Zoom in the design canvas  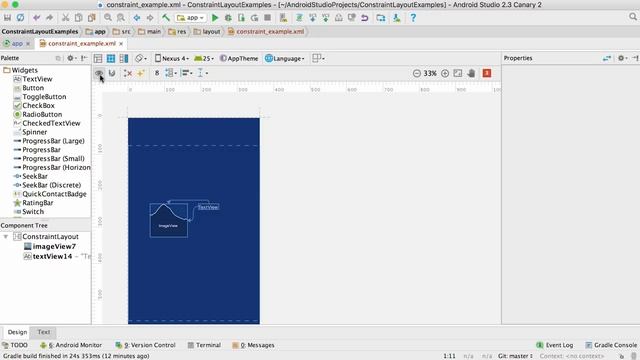coord(445,73)
